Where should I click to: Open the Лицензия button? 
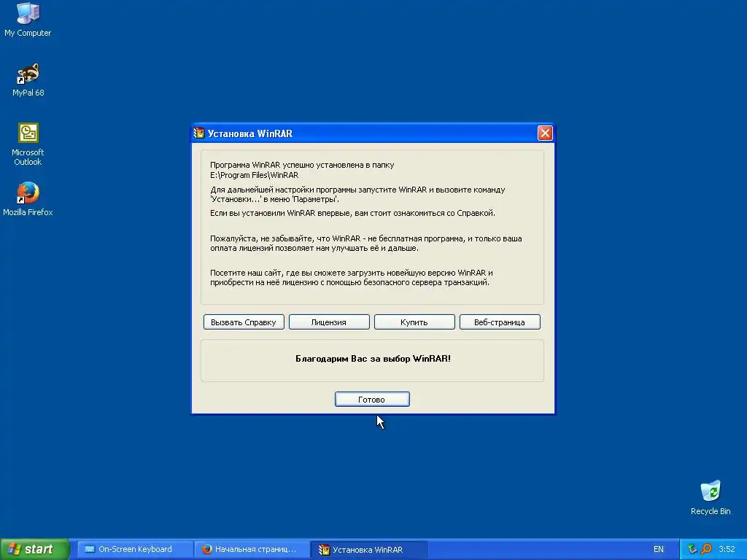(x=329, y=322)
